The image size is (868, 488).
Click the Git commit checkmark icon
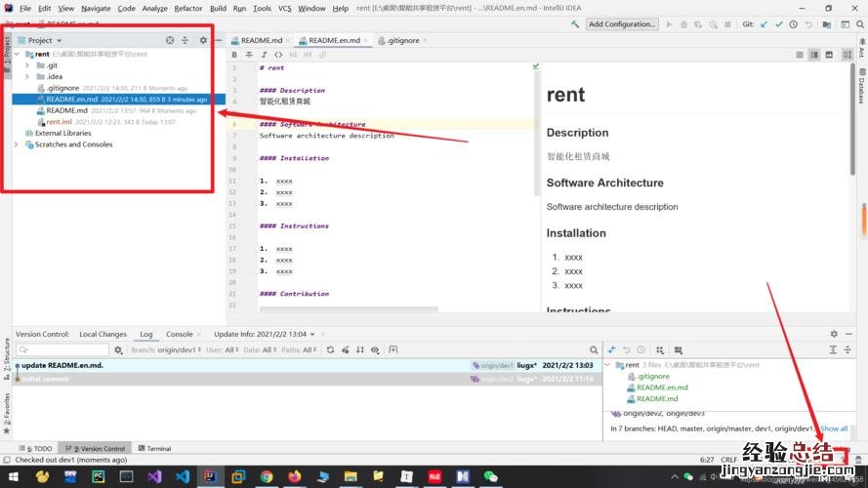(779, 24)
